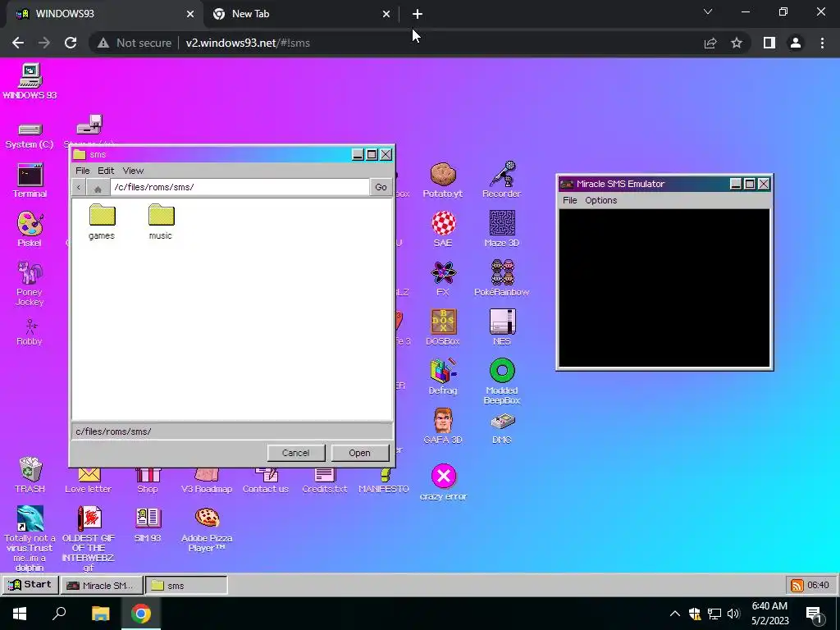The height and width of the screenshot is (630, 840).
Task: Open File Explorer from Windows taskbar
Action: coord(101,614)
